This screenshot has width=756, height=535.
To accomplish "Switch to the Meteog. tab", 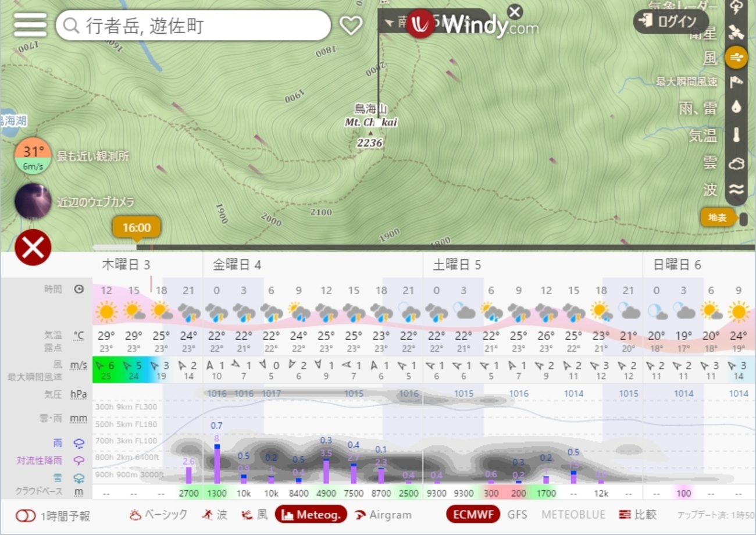I will click(311, 515).
